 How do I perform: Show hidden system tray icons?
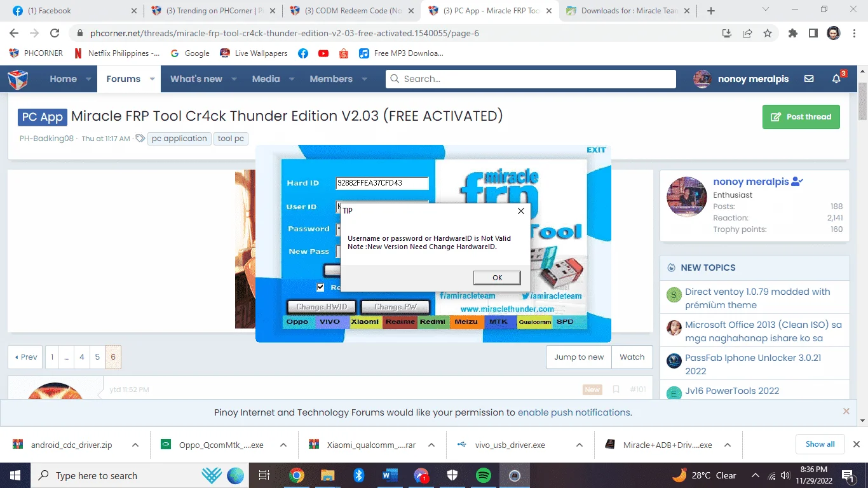pos(756,475)
